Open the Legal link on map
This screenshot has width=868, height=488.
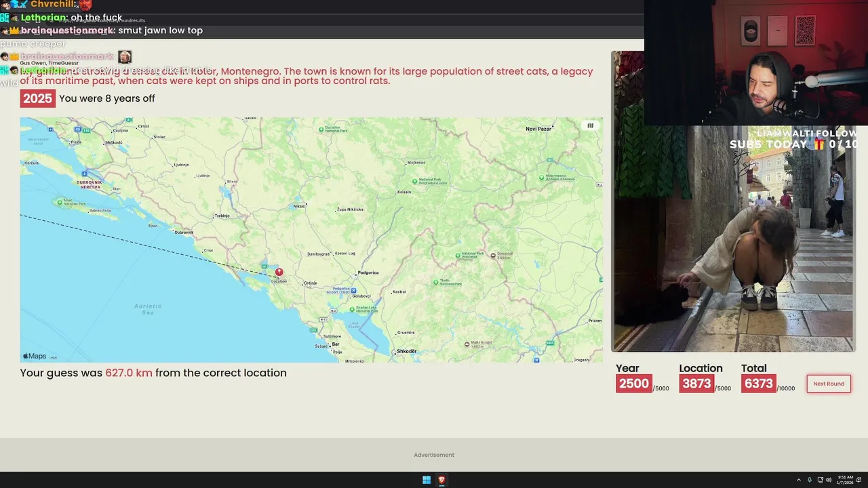[x=53, y=357]
